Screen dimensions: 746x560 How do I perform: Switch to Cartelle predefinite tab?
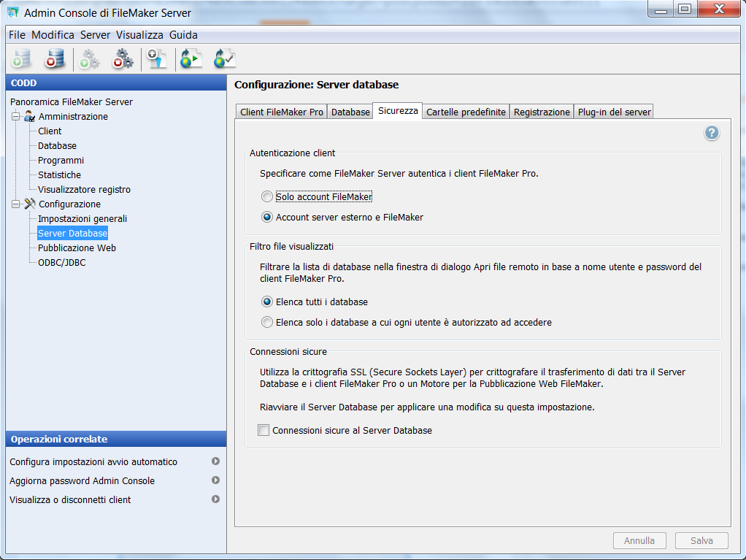(x=466, y=112)
